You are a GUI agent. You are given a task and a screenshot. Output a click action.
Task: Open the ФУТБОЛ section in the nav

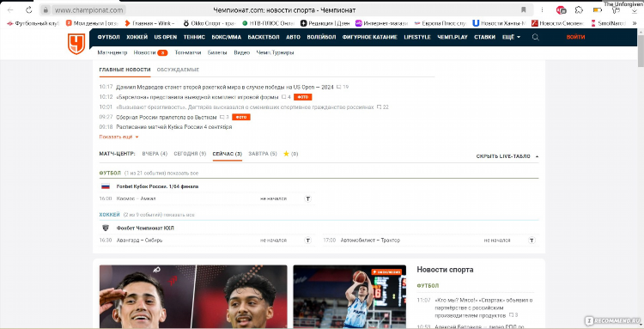(x=108, y=37)
